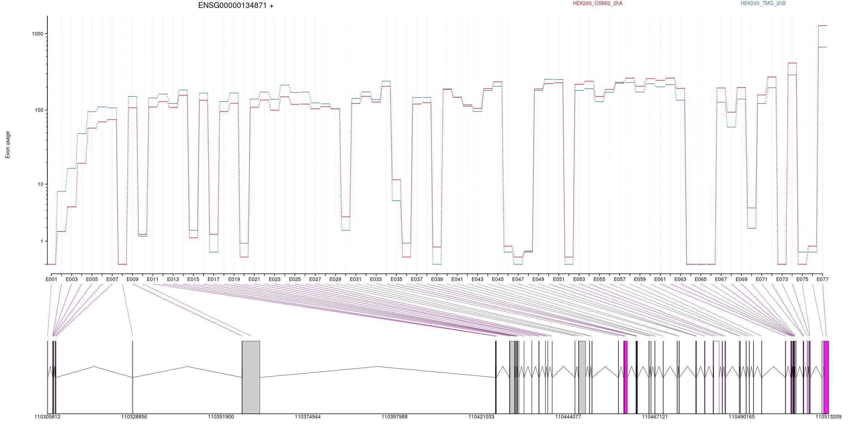Click genomic coordinate 110513209
The width and height of the screenshot is (868, 434).
click(829, 417)
